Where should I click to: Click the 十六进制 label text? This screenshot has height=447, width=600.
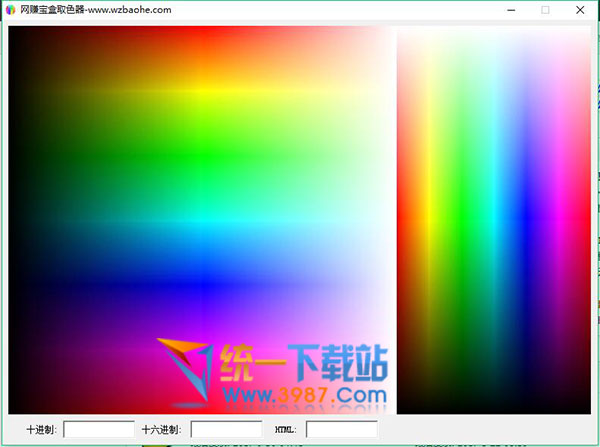coord(161,430)
